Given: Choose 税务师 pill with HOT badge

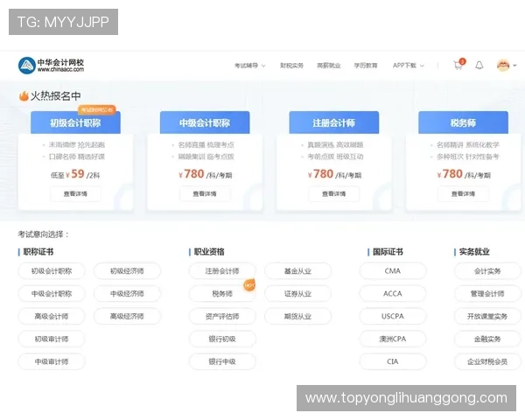Looking at the screenshot, I should pos(222,294).
